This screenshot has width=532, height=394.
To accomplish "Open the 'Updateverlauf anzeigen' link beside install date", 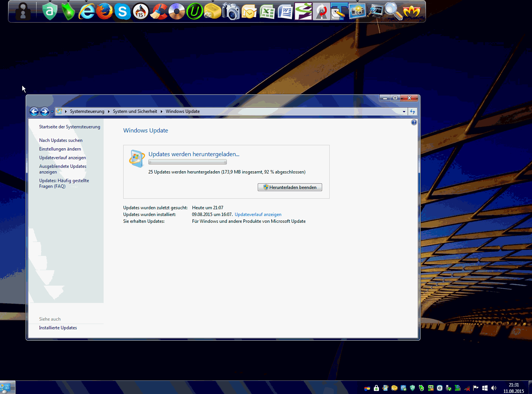I will [x=258, y=214].
